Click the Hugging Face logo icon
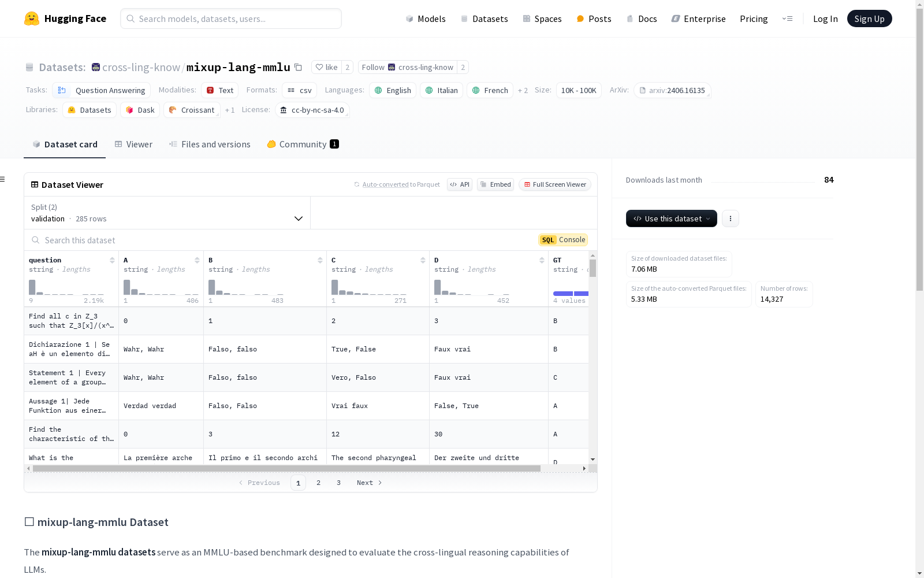 pos(32,18)
